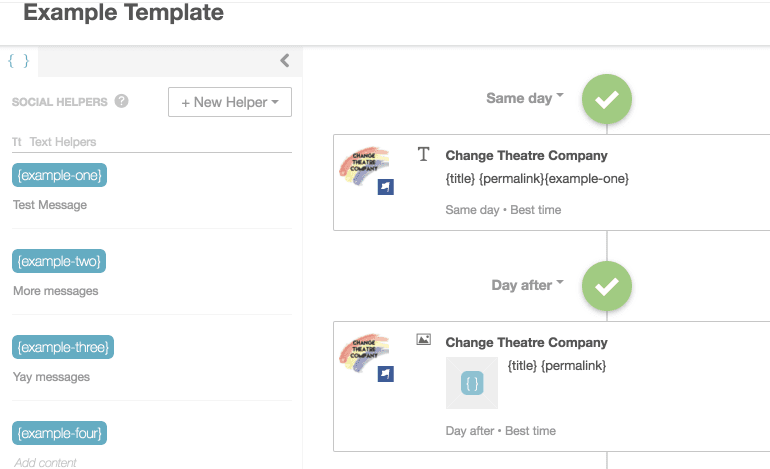
Task: Toggle the green checkmark for Same day
Action: click(606, 99)
